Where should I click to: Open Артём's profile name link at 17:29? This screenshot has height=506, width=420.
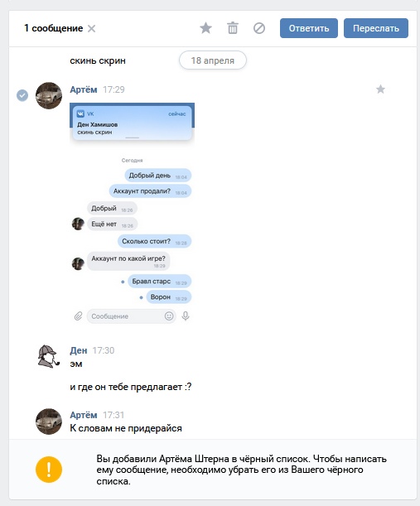(x=84, y=89)
